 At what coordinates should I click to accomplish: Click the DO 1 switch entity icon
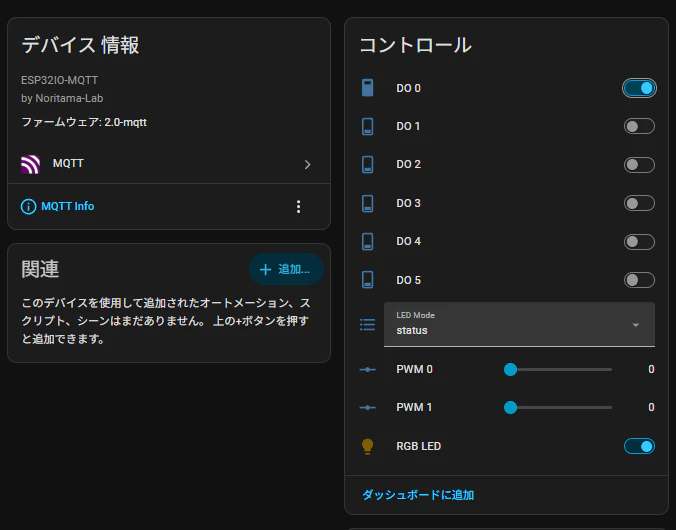[367, 126]
